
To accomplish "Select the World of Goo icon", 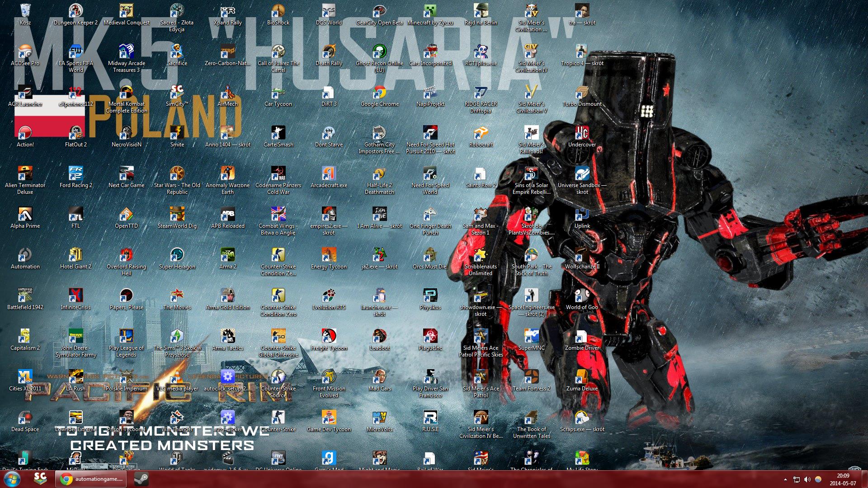I will point(582,299).
